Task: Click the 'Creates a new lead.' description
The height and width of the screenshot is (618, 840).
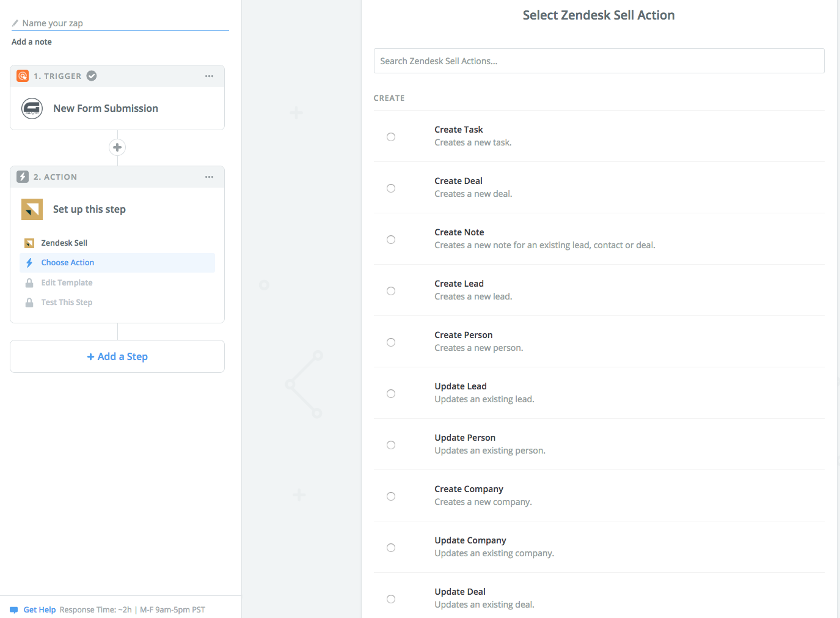Action: click(473, 296)
